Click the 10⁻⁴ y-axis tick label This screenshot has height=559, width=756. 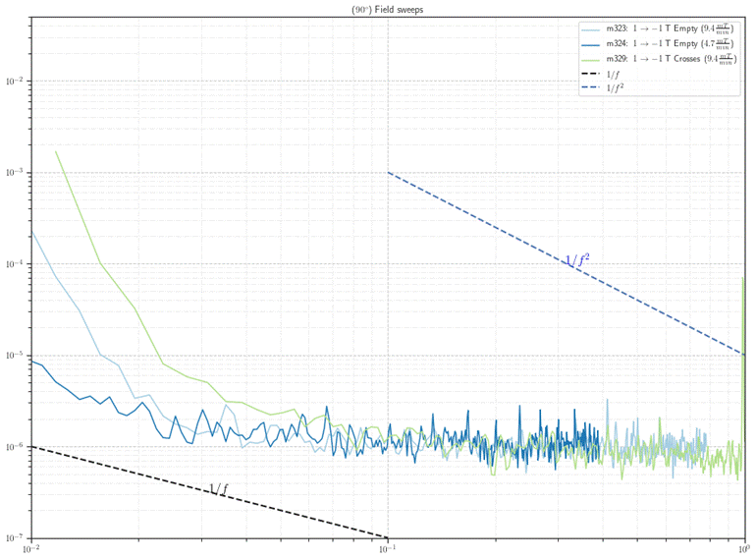pos(15,264)
